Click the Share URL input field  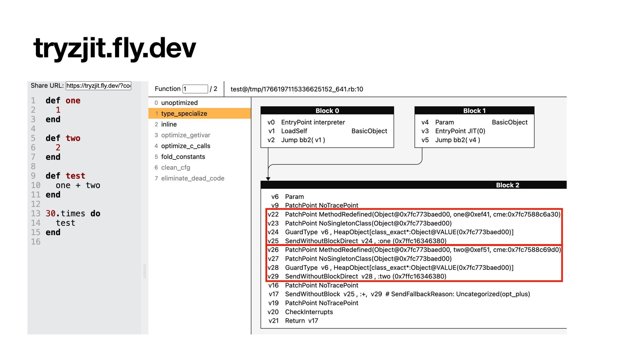click(x=98, y=86)
